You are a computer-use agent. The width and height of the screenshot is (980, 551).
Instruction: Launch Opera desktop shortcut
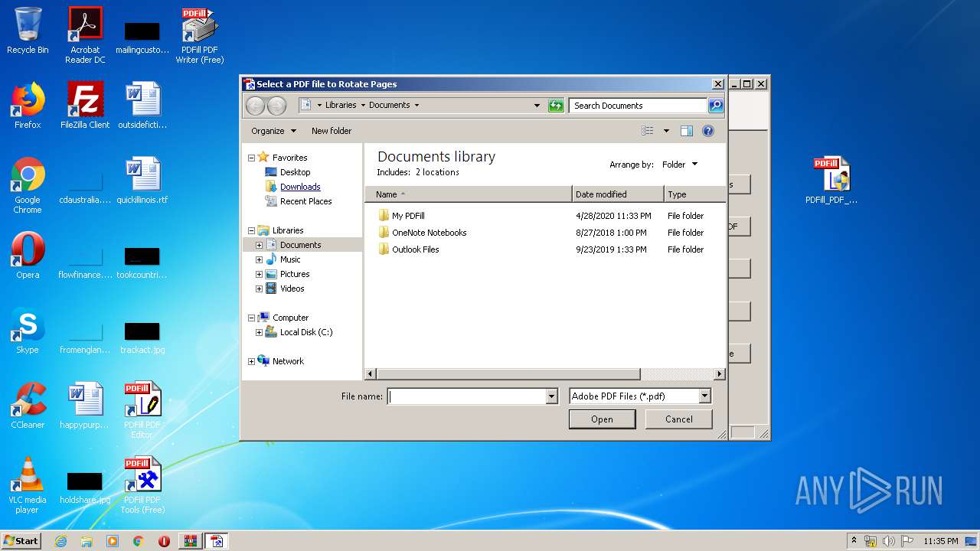pos(28,256)
